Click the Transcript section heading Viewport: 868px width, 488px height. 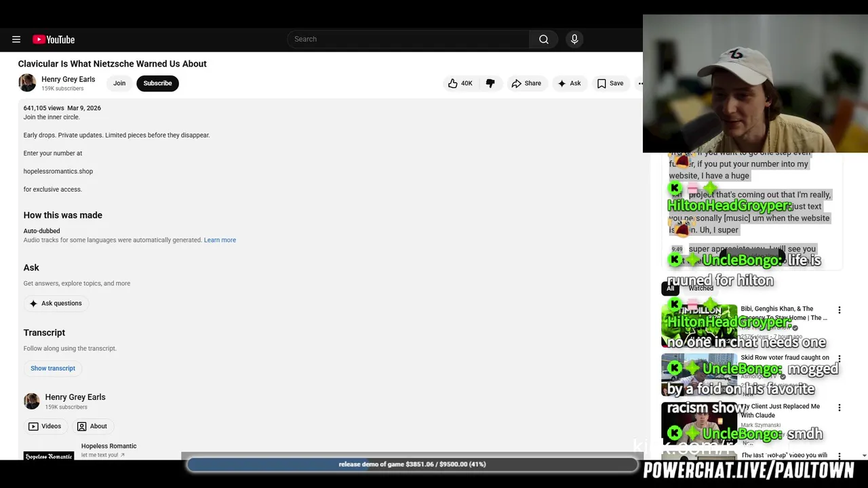[x=45, y=333]
